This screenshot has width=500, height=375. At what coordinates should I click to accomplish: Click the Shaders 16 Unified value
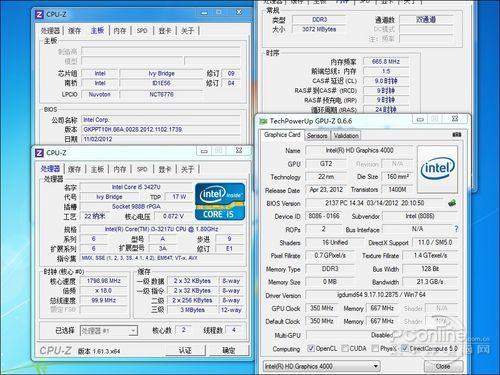335,242
